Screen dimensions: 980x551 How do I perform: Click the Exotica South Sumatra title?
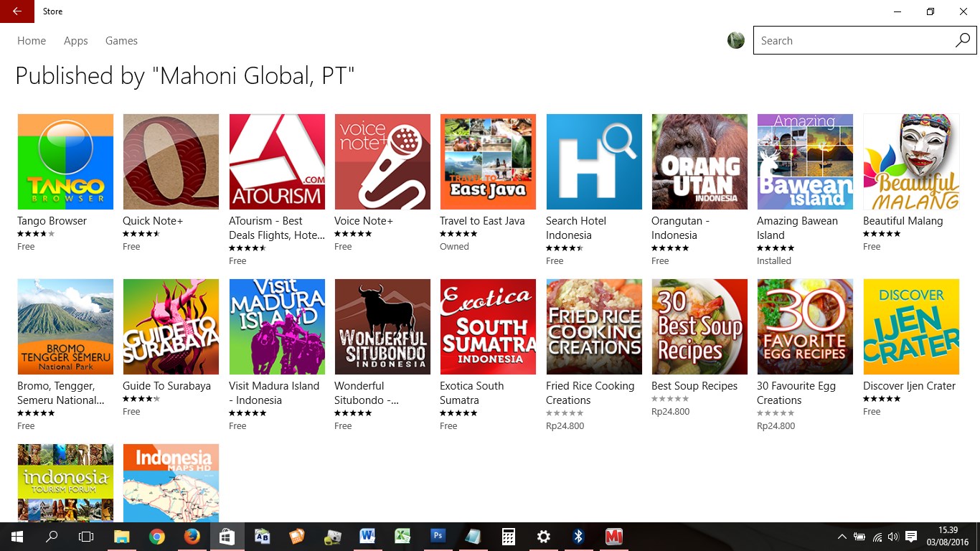tap(472, 393)
